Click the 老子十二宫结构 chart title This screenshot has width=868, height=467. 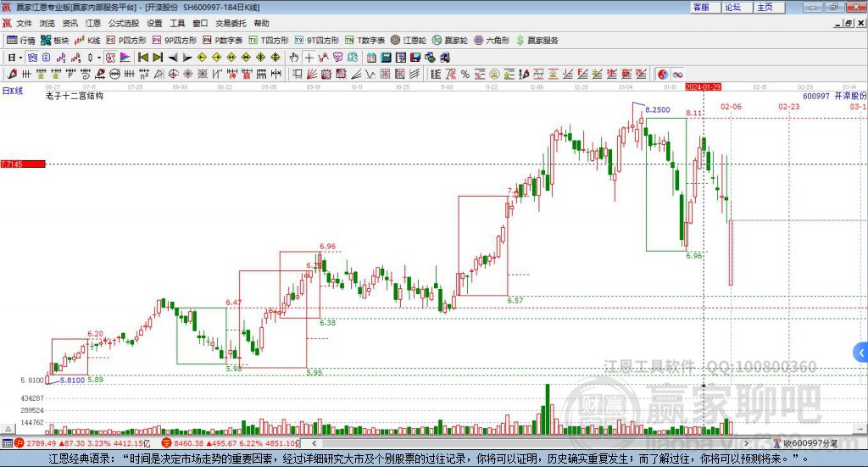coord(75,96)
